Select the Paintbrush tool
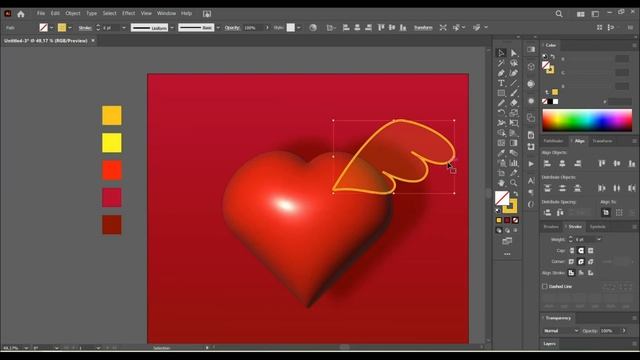The width and height of the screenshot is (640, 360). coord(514,93)
